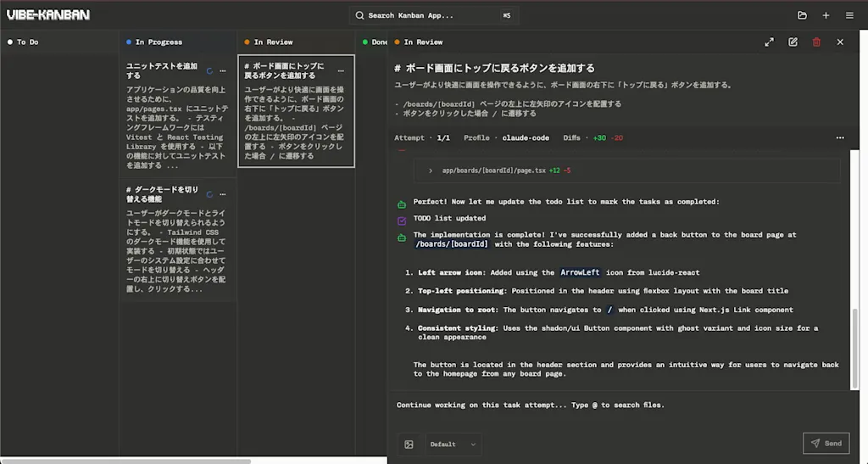Select the ボード画面にトップに戻るボタン task card
The width and height of the screenshot is (868, 464).
(x=296, y=111)
